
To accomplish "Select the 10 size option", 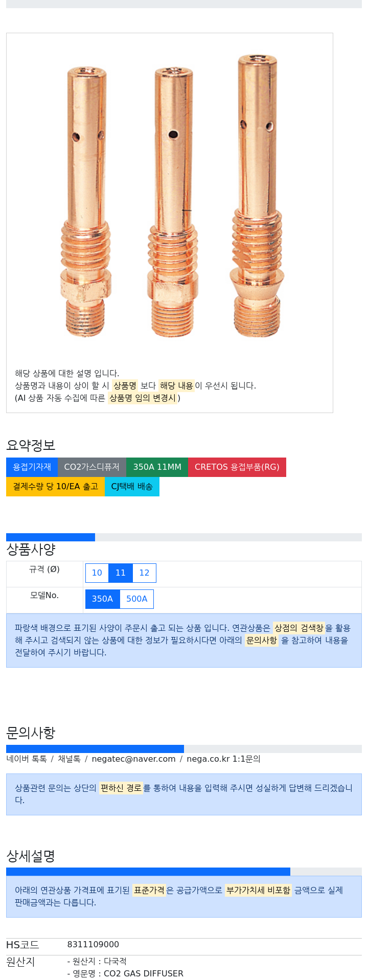I will point(97,573).
